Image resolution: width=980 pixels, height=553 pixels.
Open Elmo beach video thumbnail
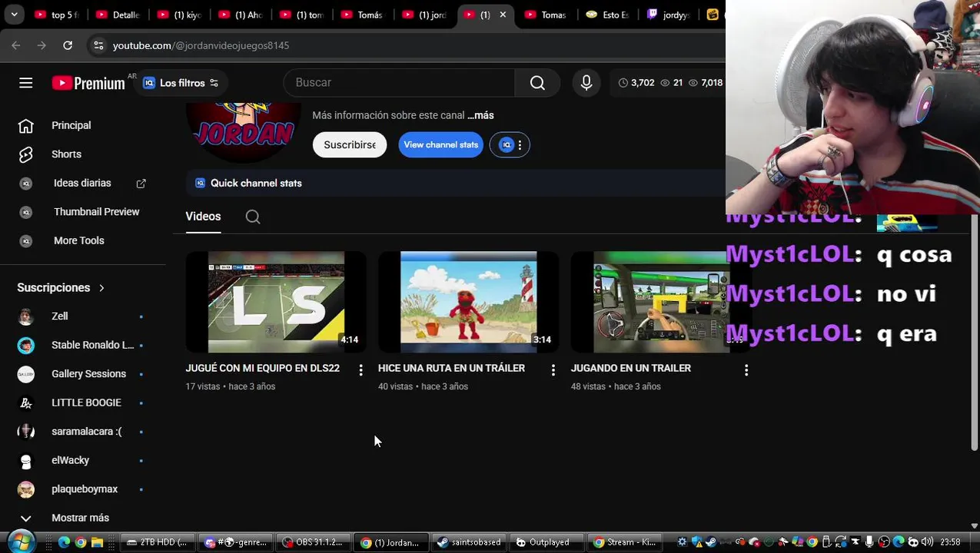(468, 302)
